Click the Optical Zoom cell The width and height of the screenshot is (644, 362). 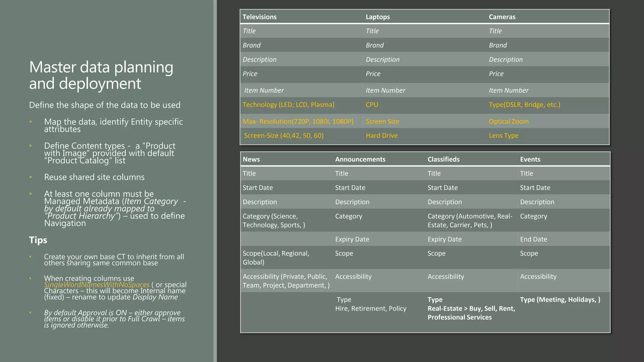click(508, 121)
